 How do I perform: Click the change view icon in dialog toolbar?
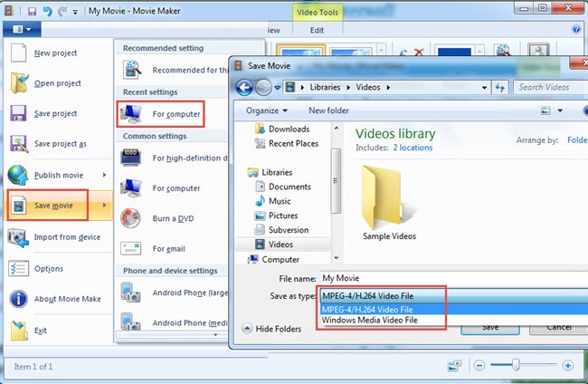545,110
